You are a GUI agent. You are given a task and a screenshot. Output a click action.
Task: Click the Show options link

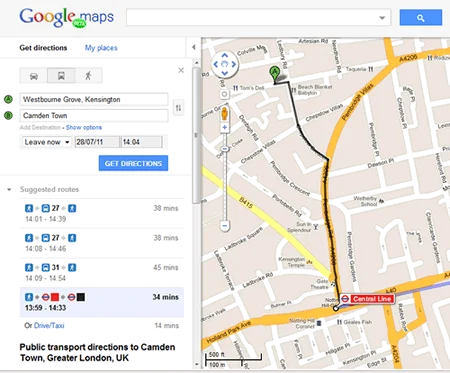click(x=84, y=127)
